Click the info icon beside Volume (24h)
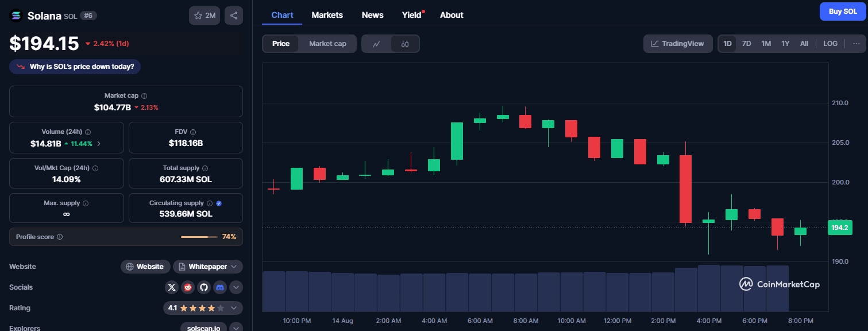The height and width of the screenshot is (331, 868). pos(88,132)
